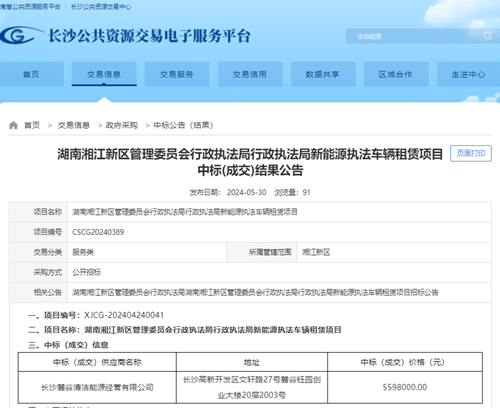Select the 湘江新区 jurisdiction value
This screenshot has height=408, width=500.
click(x=316, y=252)
